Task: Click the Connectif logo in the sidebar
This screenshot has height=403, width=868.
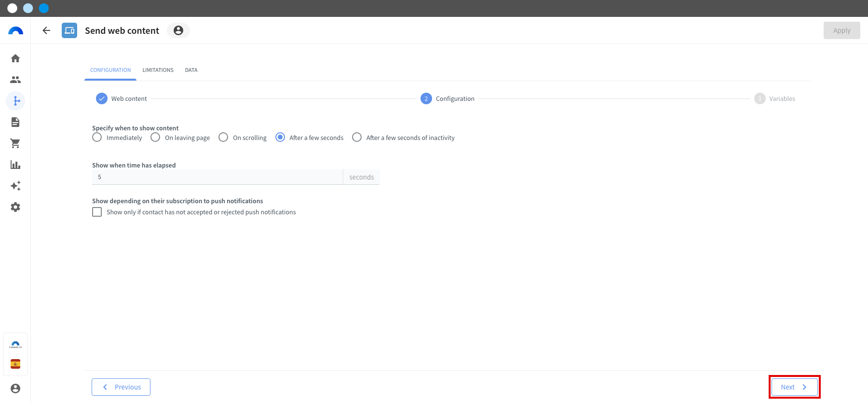Action: 15,31
